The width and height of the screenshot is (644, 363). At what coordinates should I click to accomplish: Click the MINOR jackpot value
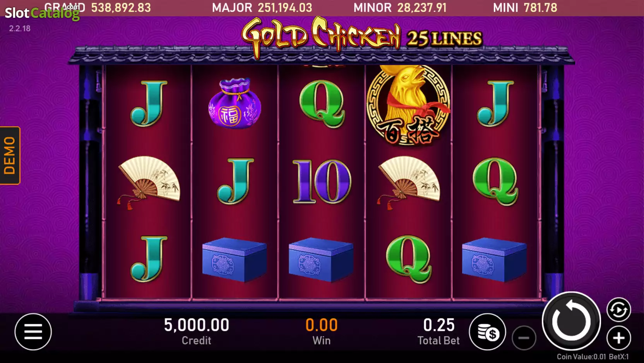coord(421,7)
